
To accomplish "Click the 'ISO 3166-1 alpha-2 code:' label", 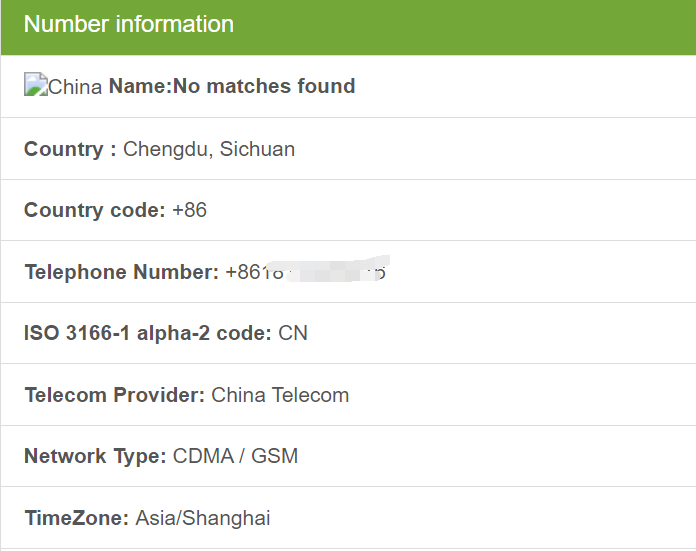I will tap(147, 333).
